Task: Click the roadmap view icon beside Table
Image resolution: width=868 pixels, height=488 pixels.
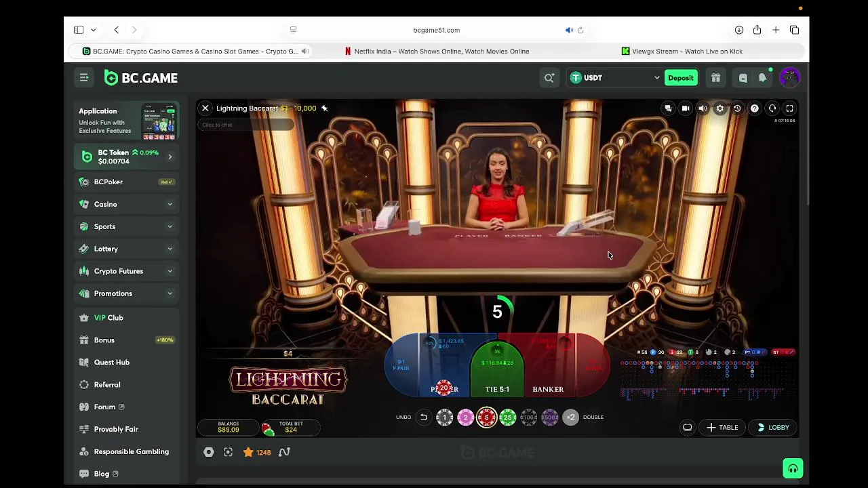Action: 688,428
